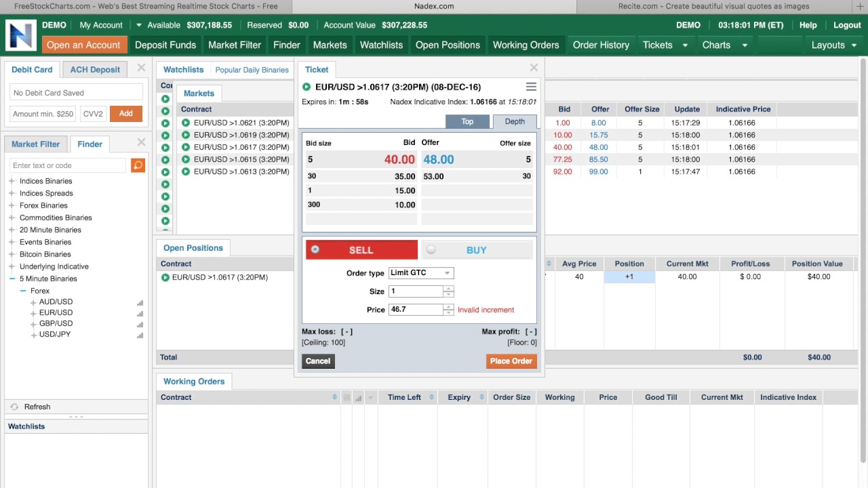Image resolution: width=868 pixels, height=488 pixels.
Task: Expand Indices Binaries in Finder tree
Action: [x=12, y=181]
